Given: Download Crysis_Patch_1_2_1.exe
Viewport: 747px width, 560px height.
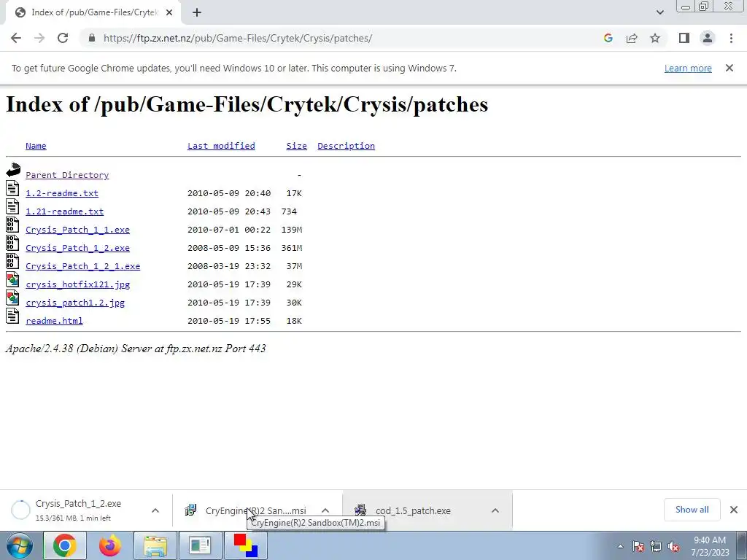Looking at the screenshot, I should click(83, 266).
